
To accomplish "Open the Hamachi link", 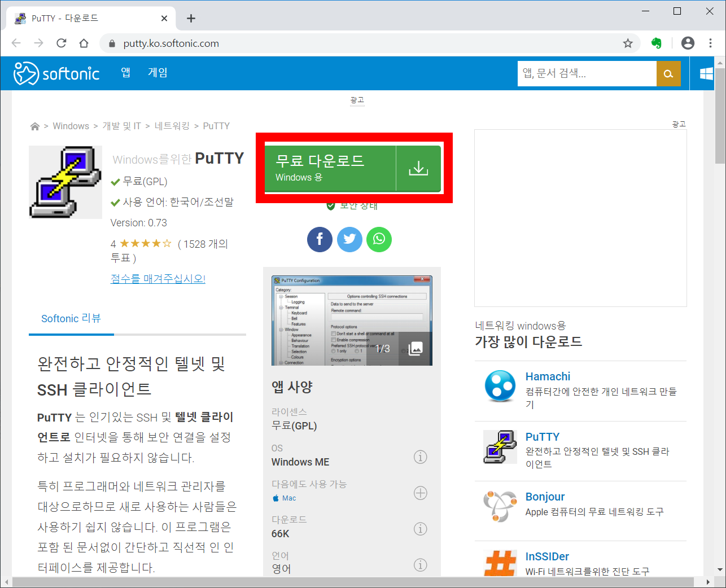I will point(548,376).
